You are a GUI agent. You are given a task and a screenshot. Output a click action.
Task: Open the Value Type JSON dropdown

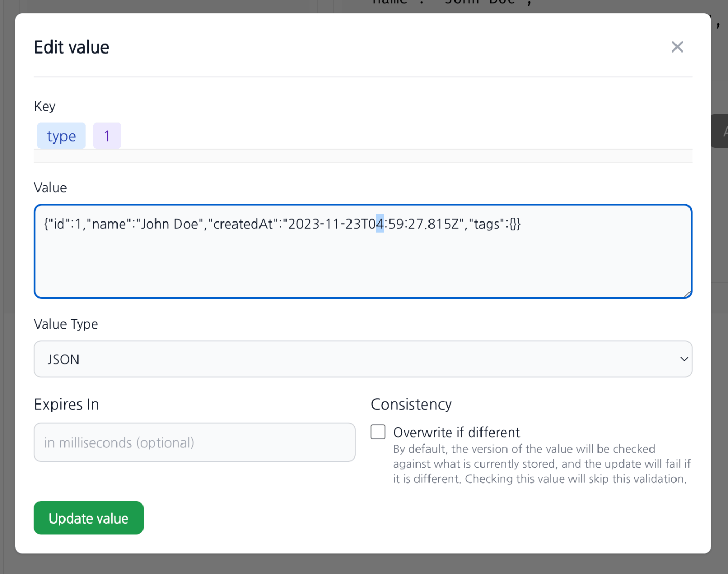[363, 359]
